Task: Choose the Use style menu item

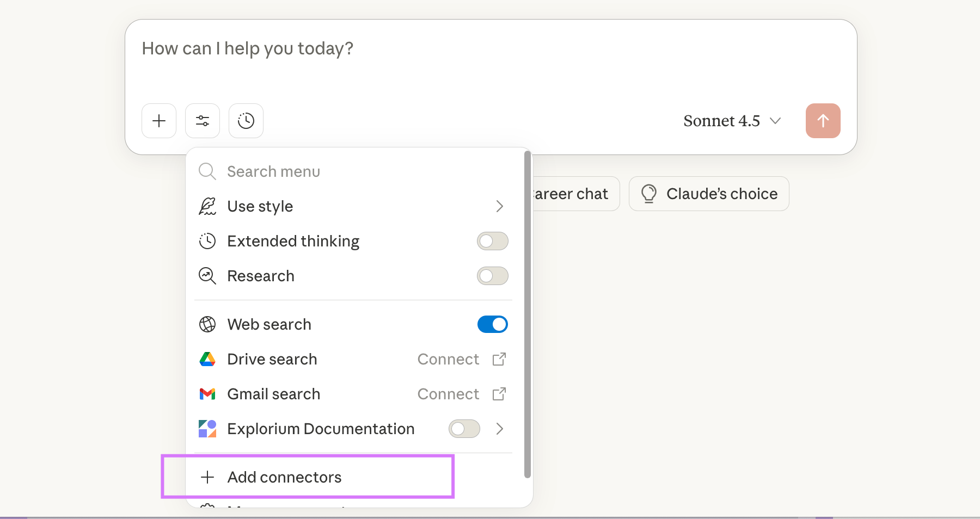Action: 260,206
